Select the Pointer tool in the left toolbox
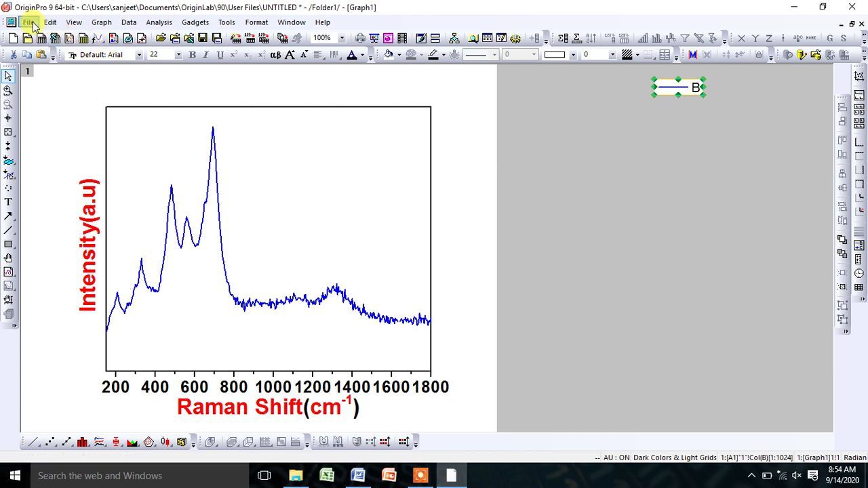 [x=8, y=76]
